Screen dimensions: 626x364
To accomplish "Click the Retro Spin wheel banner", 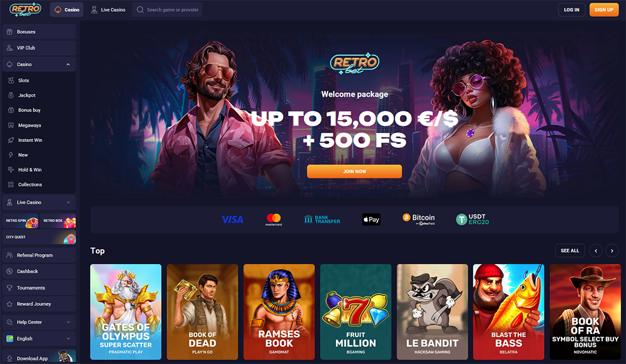I will pos(20,221).
